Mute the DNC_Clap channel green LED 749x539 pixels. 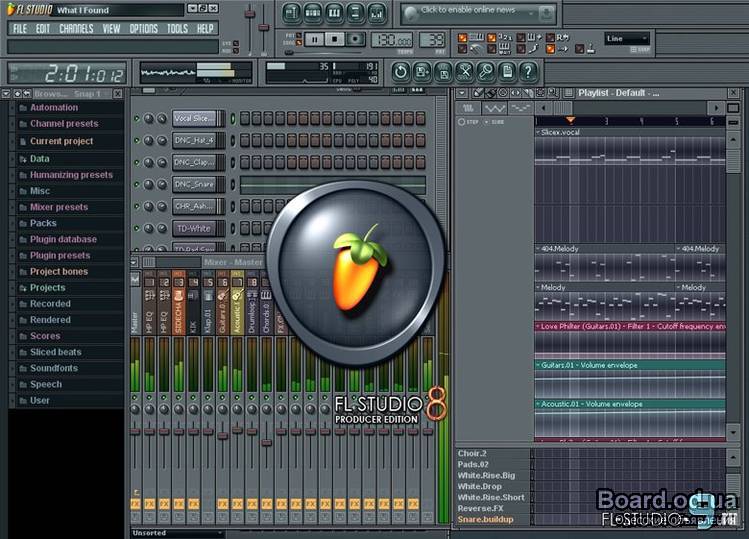137,162
